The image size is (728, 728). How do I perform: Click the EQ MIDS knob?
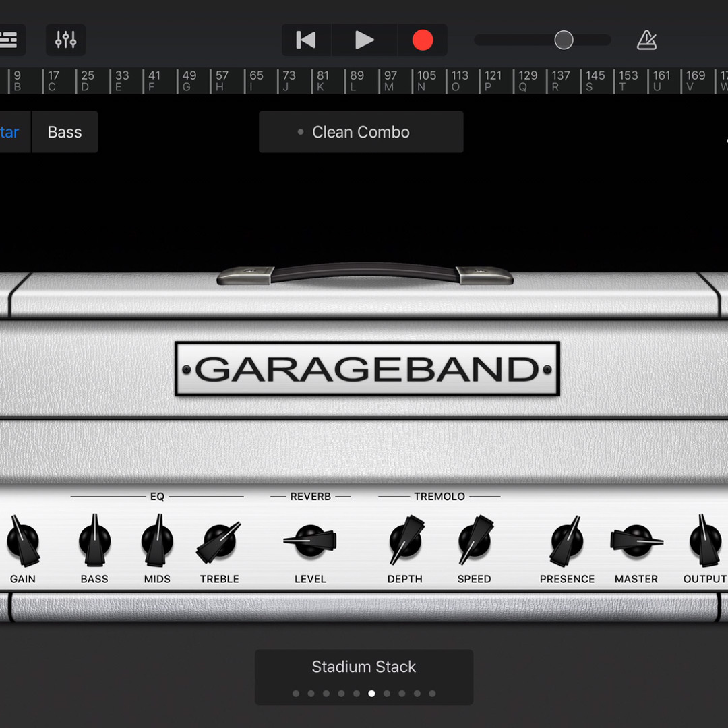point(157,541)
